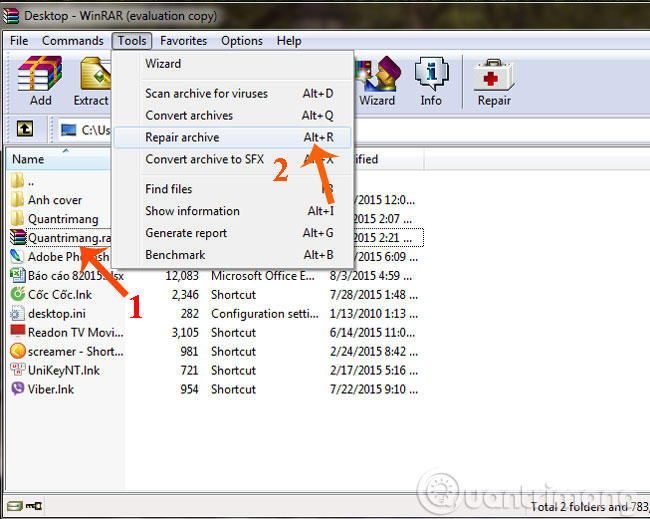Choose Generate report menu entry
The height and width of the screenshot is (519, 650).
(232, 233)
